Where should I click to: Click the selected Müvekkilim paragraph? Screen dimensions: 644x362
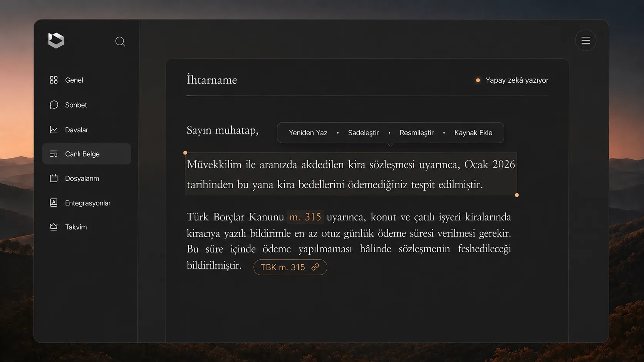[x=351, y=174]
